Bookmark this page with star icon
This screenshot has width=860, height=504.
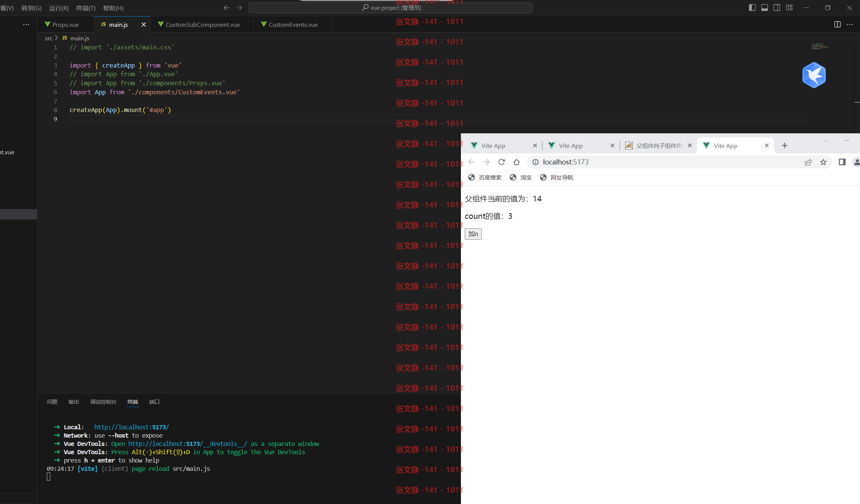(x=823, y=162)
